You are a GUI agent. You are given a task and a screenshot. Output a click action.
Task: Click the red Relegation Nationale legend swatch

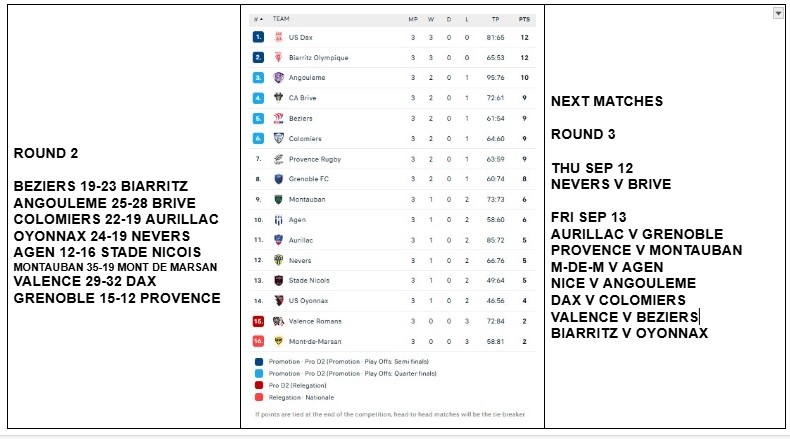coord(259,397)
